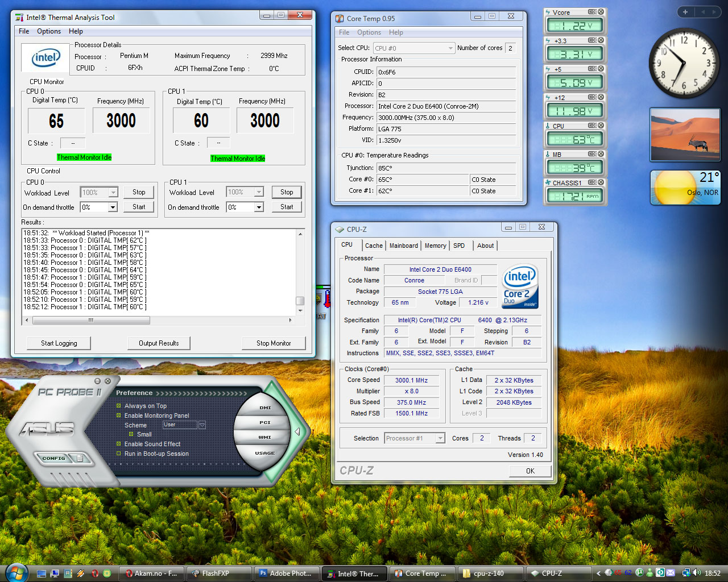This screenshot has height=582, width=728.
Task: Open settings icon on the CPU temperature panel
Action: 592,126
